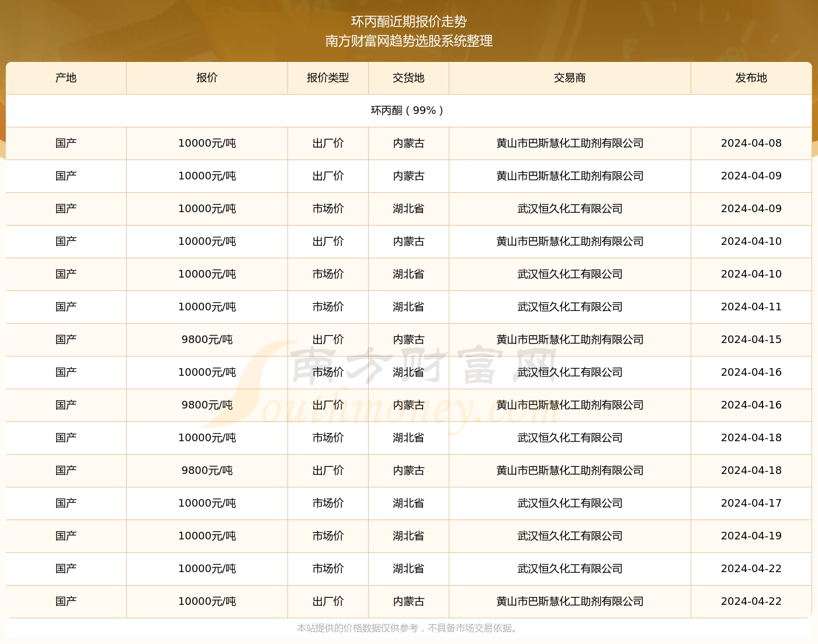Click date 2024-04-15

(x=751, y=340)
